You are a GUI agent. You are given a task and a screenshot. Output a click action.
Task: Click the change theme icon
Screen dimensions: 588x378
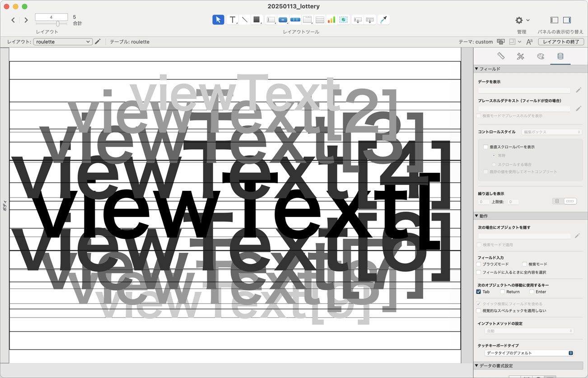(500, 41)
